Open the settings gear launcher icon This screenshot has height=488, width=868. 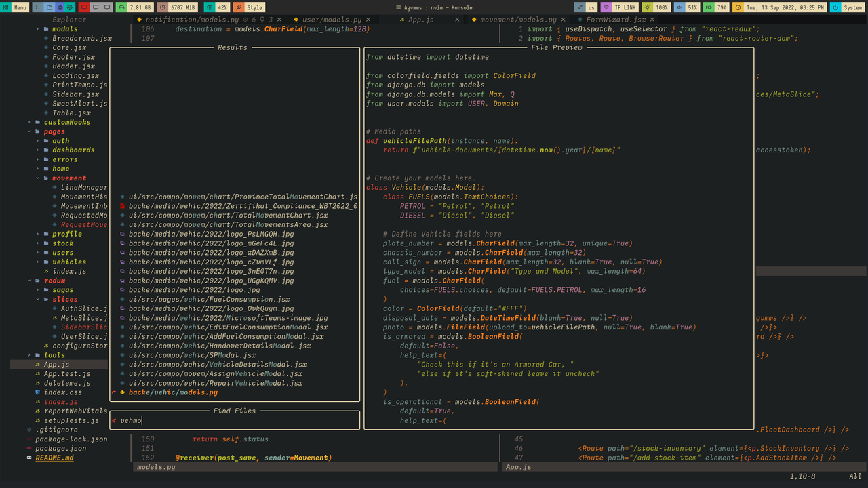point(71,7)
